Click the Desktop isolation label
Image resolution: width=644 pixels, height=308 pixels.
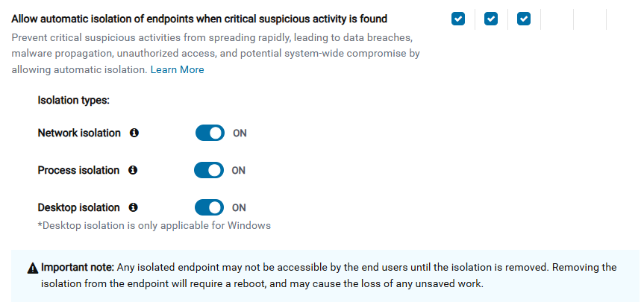79,207
